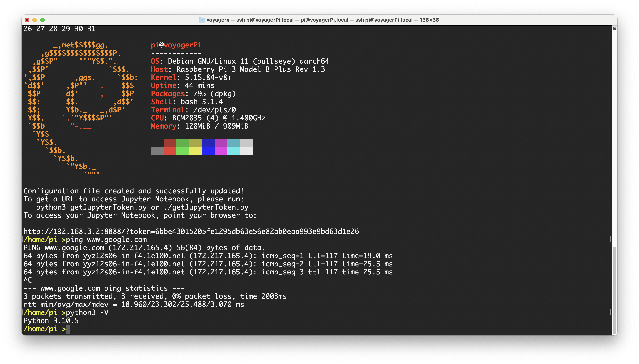Click the OS line Debian GNU/Linux 11

click(x=240, y=61)
